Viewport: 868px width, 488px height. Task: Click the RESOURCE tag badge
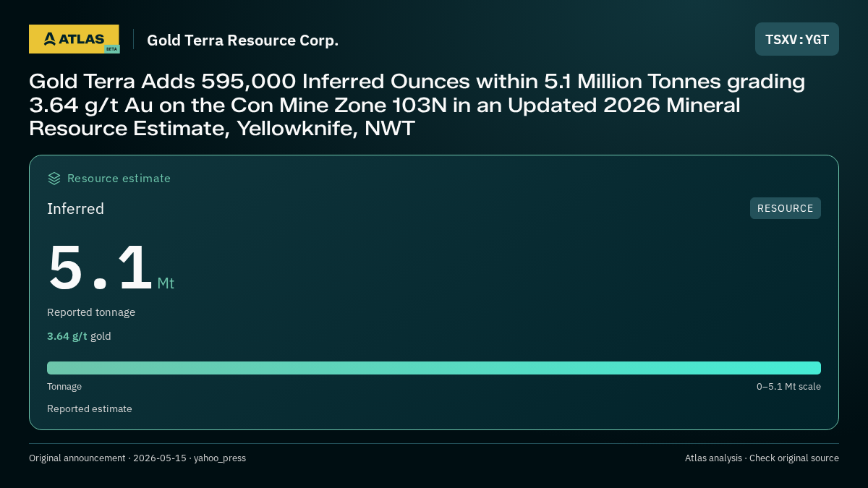(786, 208)
